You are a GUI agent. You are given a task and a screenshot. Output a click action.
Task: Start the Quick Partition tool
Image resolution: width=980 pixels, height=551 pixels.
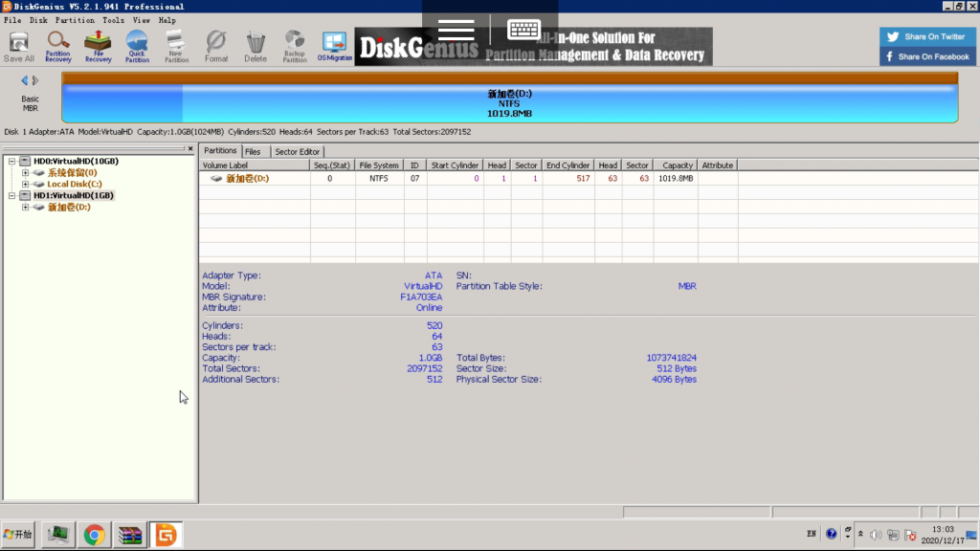[x=137, y=47]
